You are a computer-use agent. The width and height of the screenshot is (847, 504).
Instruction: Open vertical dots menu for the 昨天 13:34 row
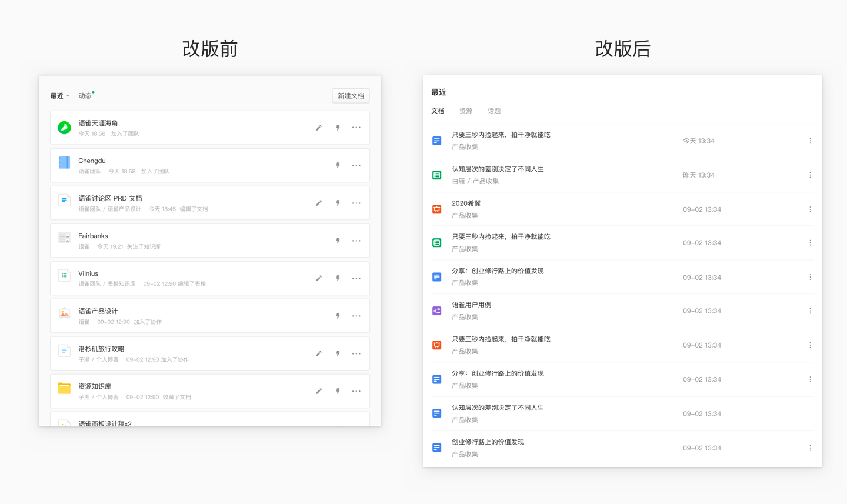coord(810,175)
